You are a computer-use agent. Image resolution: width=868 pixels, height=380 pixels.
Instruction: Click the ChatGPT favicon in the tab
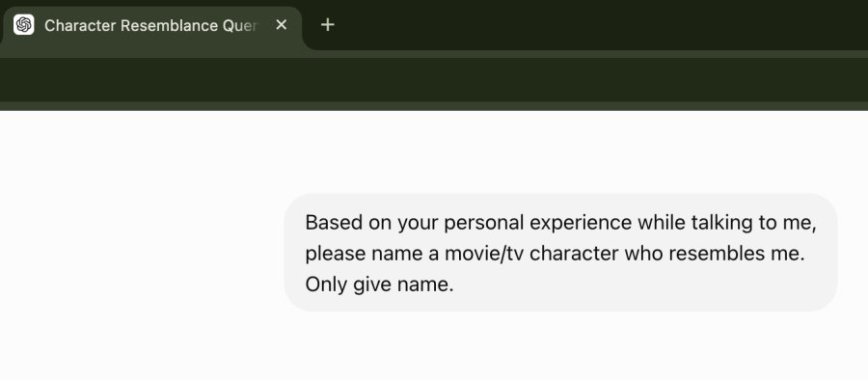click(x=24, y=25)
